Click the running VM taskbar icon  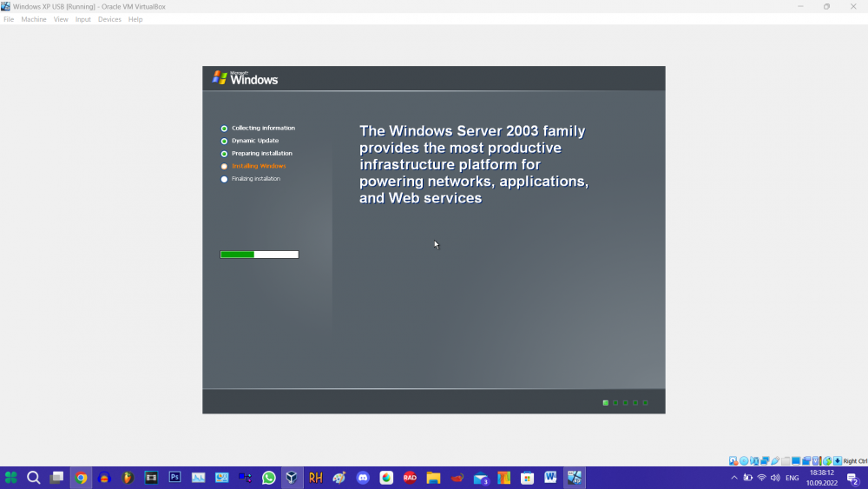pos(574,478)
